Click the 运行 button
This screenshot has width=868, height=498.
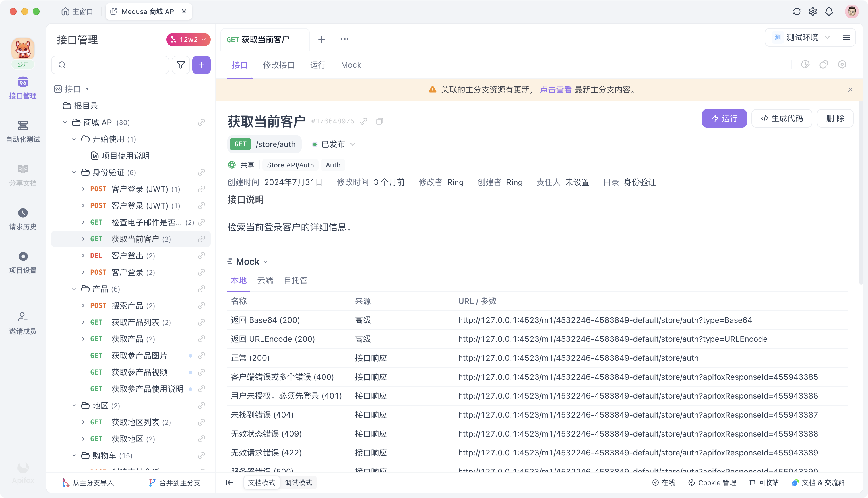pos(724,118)
